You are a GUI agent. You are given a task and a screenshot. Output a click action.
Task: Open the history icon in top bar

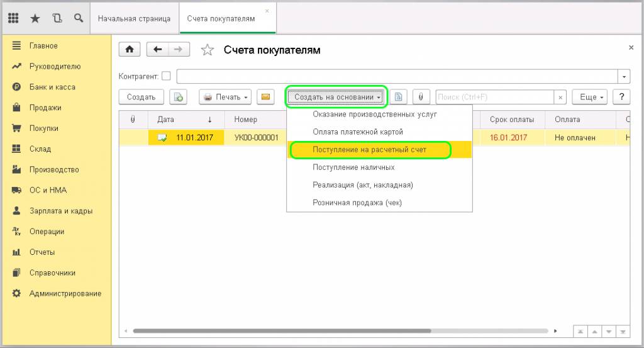click(x=57, y=18)
